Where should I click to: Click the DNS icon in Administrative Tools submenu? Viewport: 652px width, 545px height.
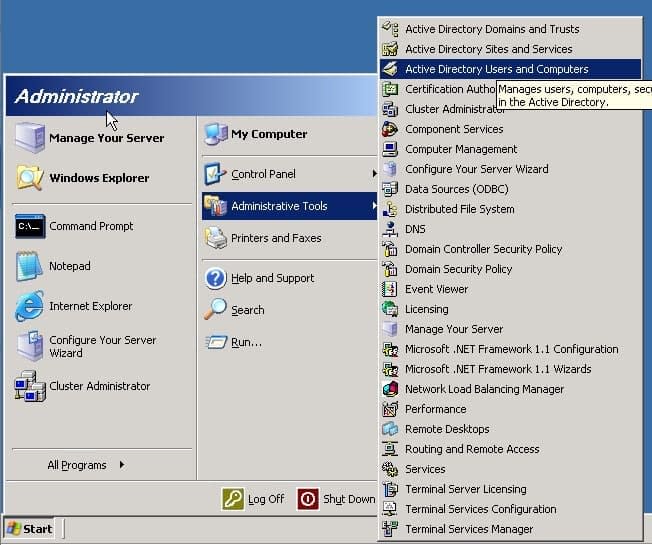point(390,229)
